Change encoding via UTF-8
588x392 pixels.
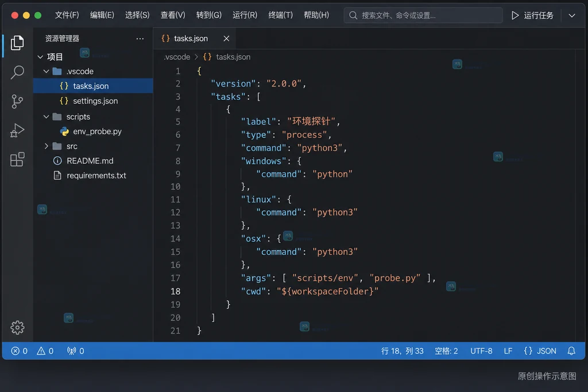tap(481, 351)
